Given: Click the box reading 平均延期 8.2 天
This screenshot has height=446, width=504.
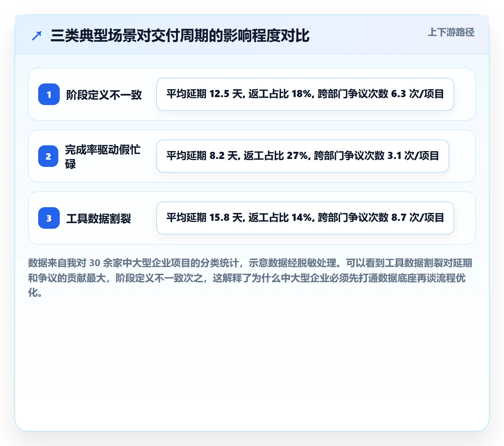Looking at the screenshot, I should click(x=303, y=156).
